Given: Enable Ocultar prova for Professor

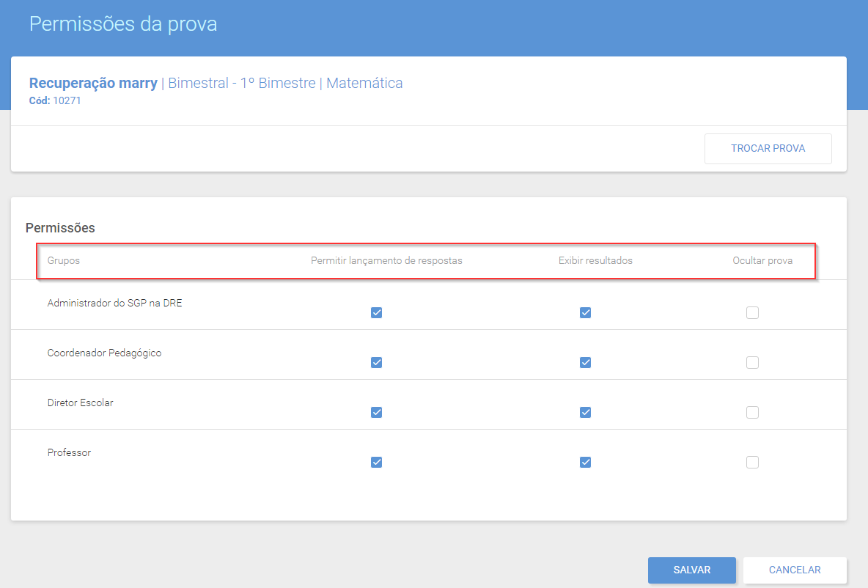Looking at the screenshot, I should pos(752,463).
